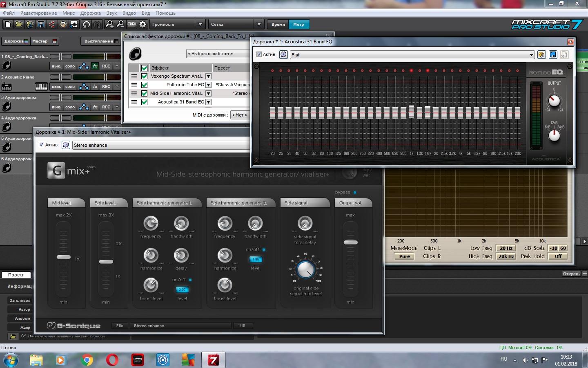Image resolution: width=588 pixels, height=368 pixels.
Task: Switch to the Проект tab
Action: click(x=16, y=275)
